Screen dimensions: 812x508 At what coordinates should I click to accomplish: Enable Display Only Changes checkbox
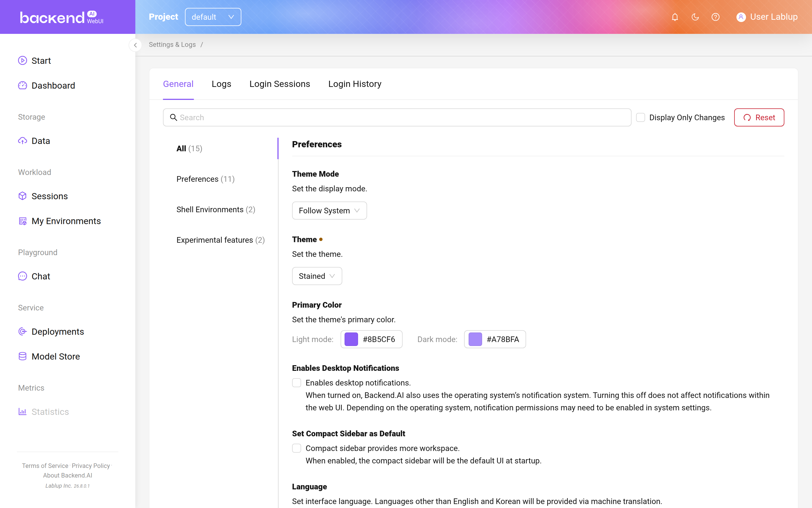click(x=640, y=117)
